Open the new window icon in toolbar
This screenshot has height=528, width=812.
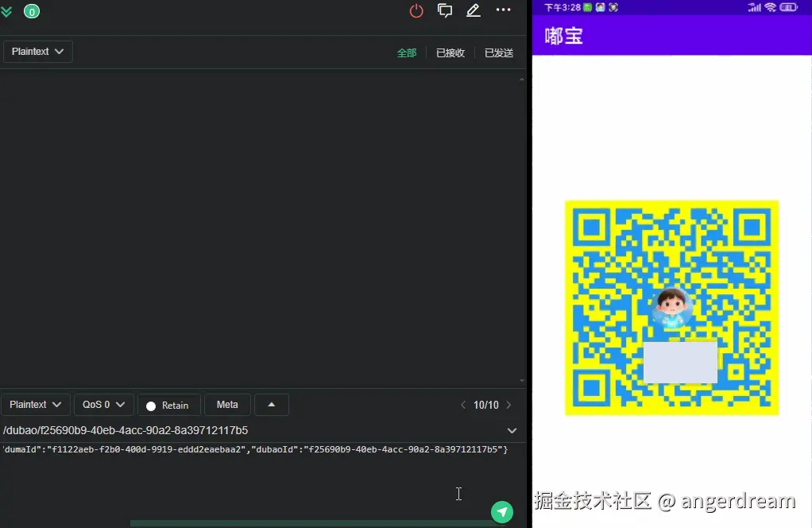(445, 11)
